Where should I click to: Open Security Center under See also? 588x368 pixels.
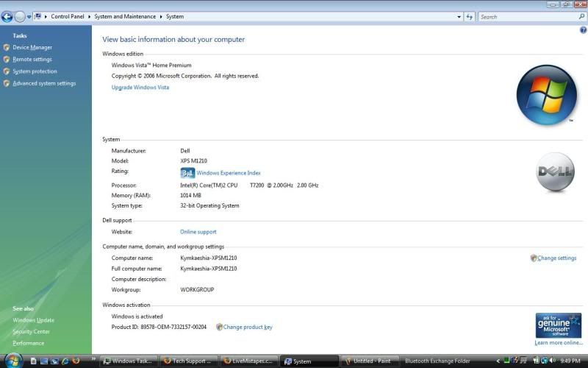[x=31, y=332]
